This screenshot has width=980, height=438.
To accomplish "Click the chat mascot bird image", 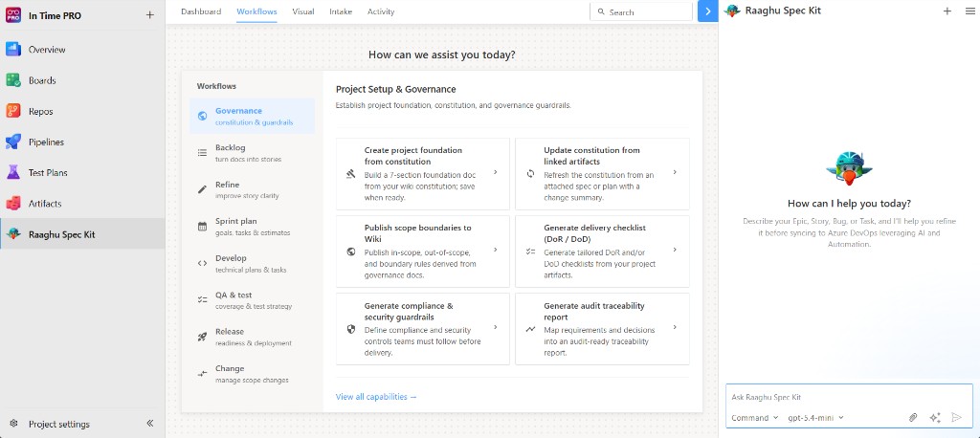I will (x=849, y=167).
